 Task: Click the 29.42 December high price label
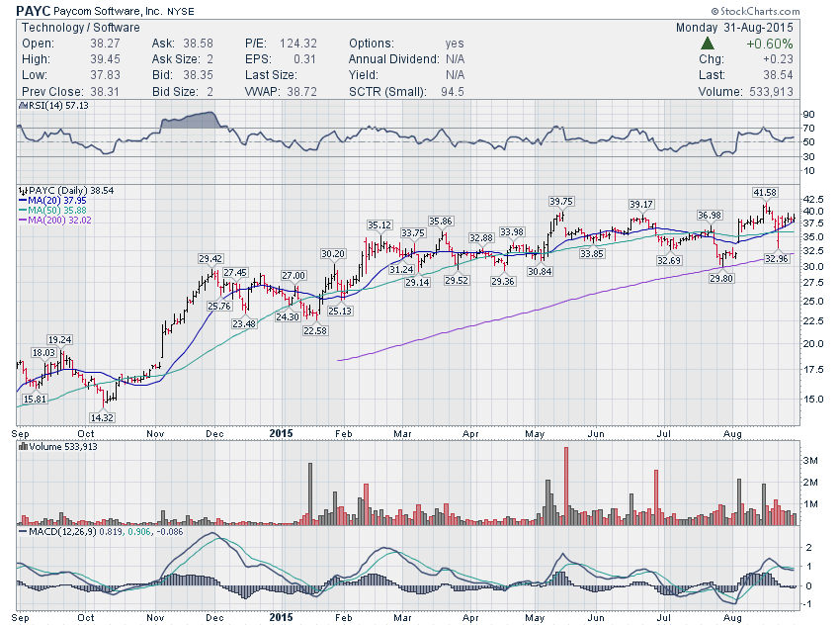coord(210,258)
